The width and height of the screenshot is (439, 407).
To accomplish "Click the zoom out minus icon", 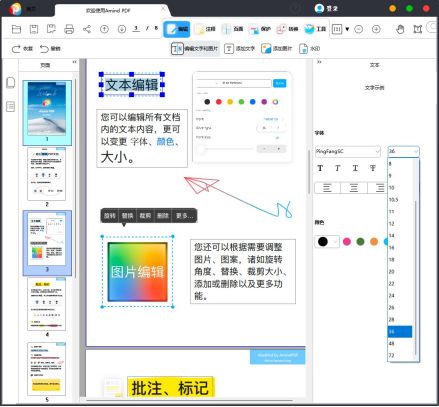I will pos(359,29).
